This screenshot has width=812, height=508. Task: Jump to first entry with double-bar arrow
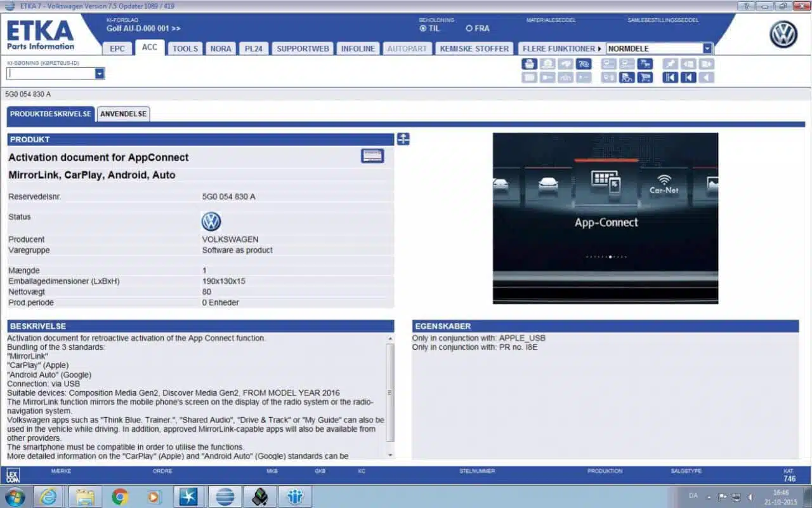click(671, 77)
